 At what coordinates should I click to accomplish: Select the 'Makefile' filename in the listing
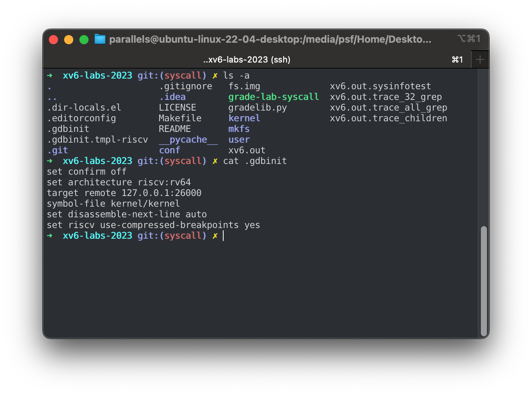180,118
